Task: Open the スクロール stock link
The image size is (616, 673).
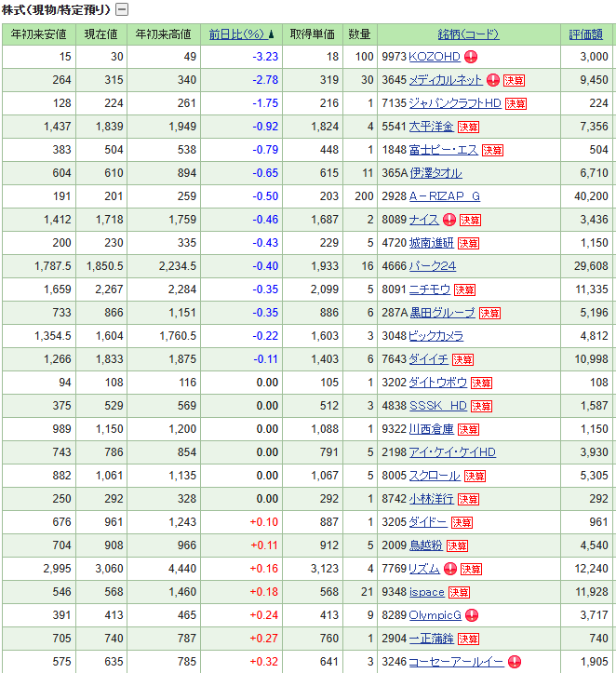Action: (x=435, y=476)
